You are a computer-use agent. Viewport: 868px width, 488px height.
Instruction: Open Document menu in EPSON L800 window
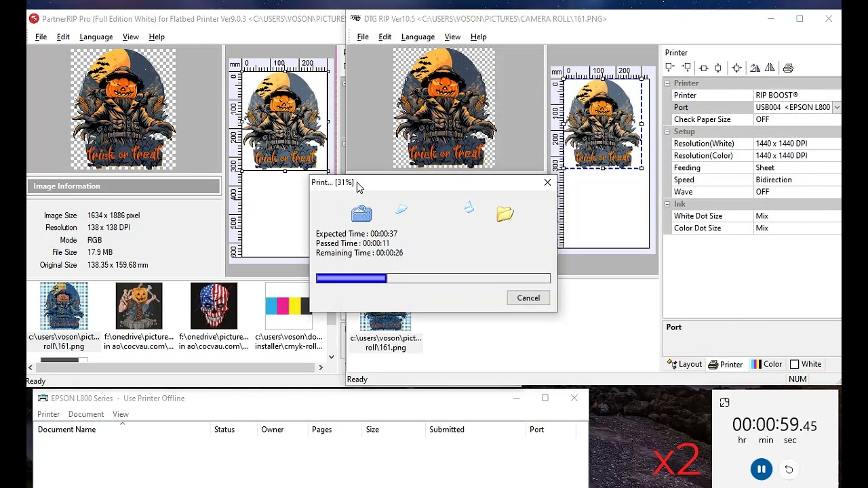86,414
